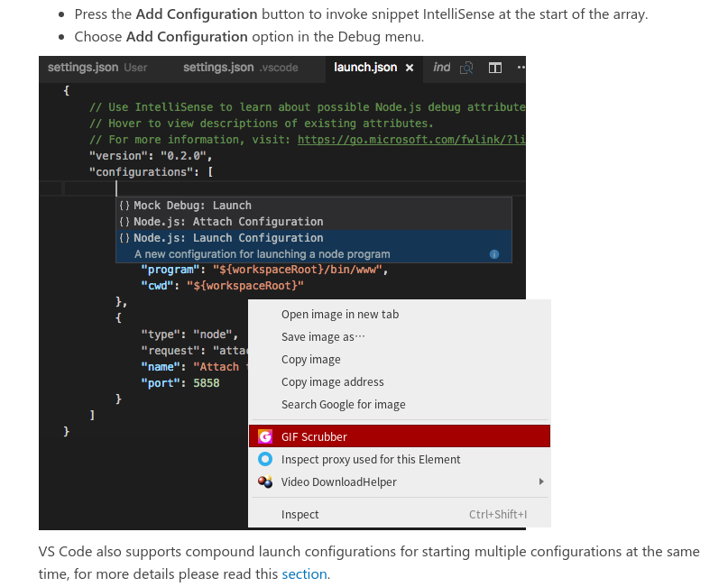Follow the section link
This screenshot has width=728, height=587.
305,574
